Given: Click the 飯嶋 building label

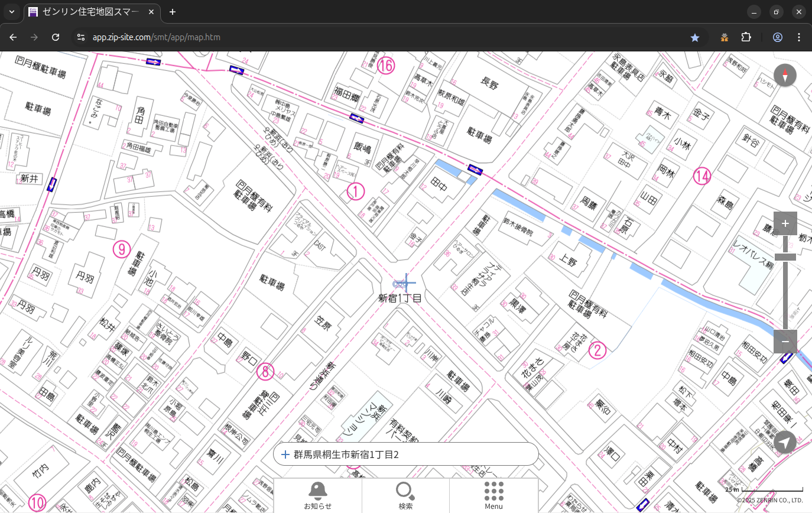Looking at the screenshot, I should (x=362, y=147).
